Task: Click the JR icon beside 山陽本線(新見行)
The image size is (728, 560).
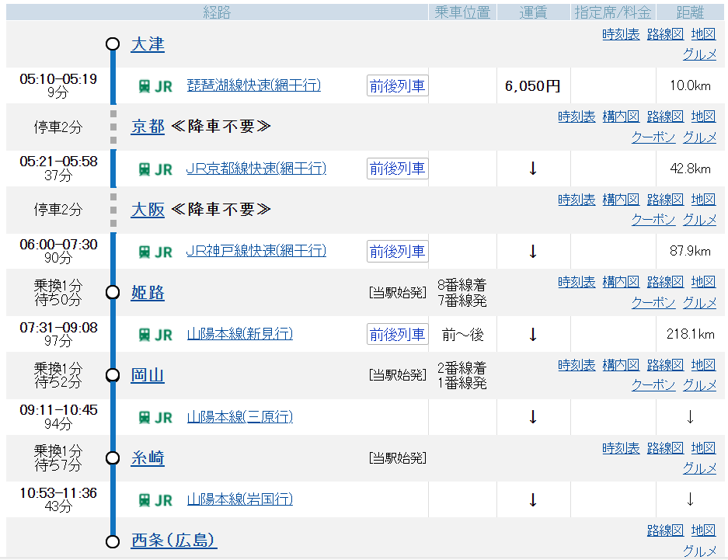Action: point(155,335)
